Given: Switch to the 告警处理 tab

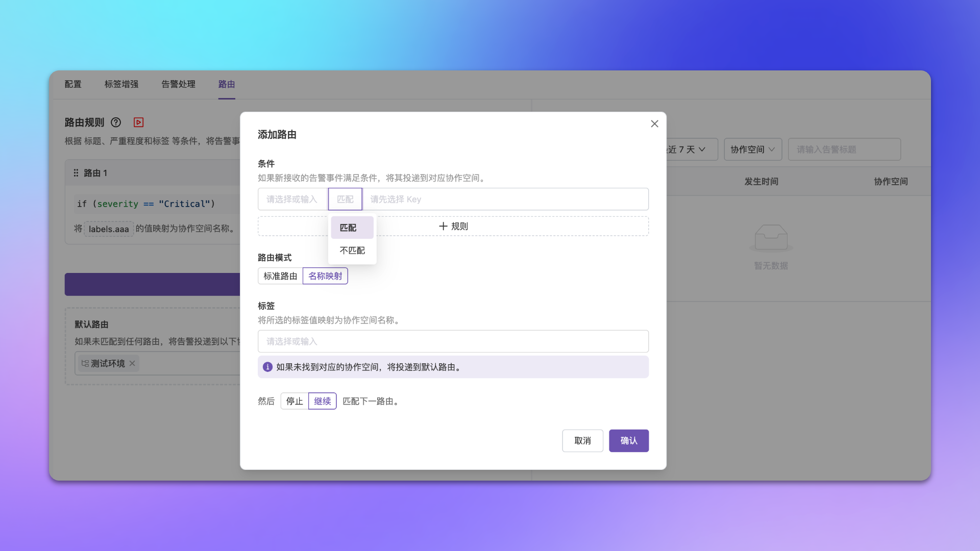Looking at the screenshot, I should tap(178, 84).
